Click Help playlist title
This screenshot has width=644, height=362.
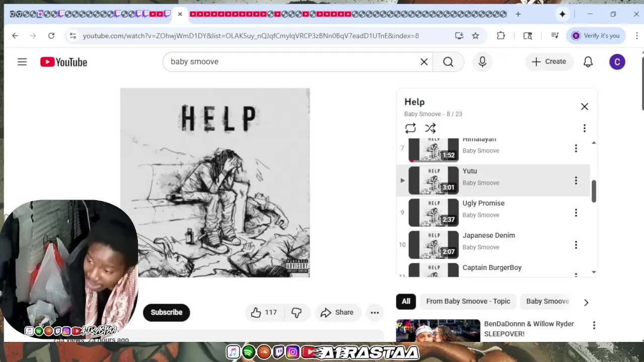(415, 102)
